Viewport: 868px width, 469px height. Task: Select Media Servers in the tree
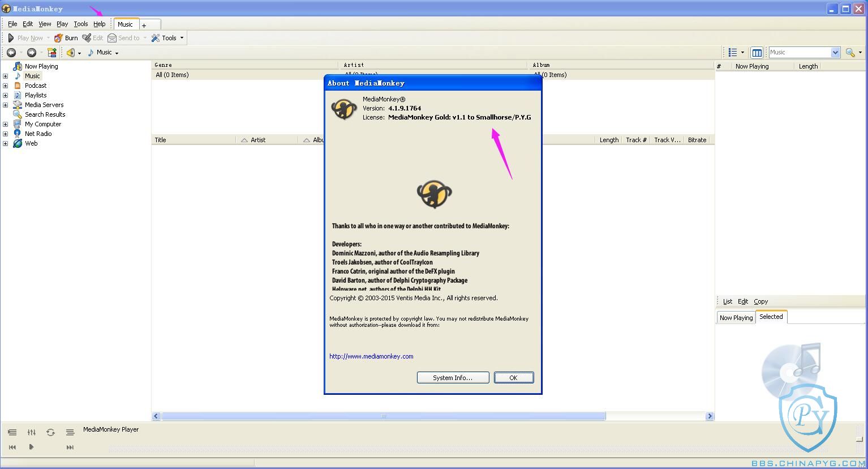point(44,105)
